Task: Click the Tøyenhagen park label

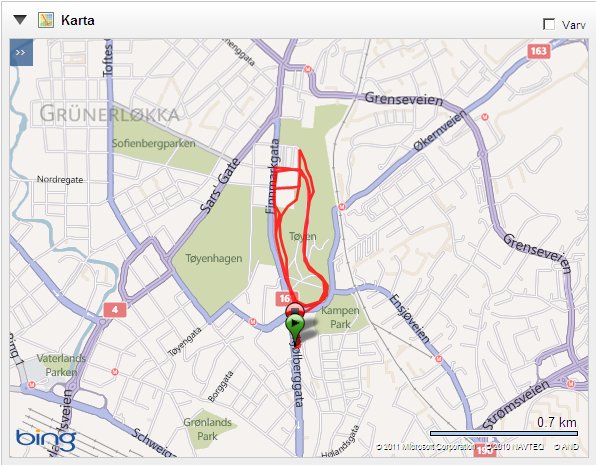Action: tap(214, 259)
